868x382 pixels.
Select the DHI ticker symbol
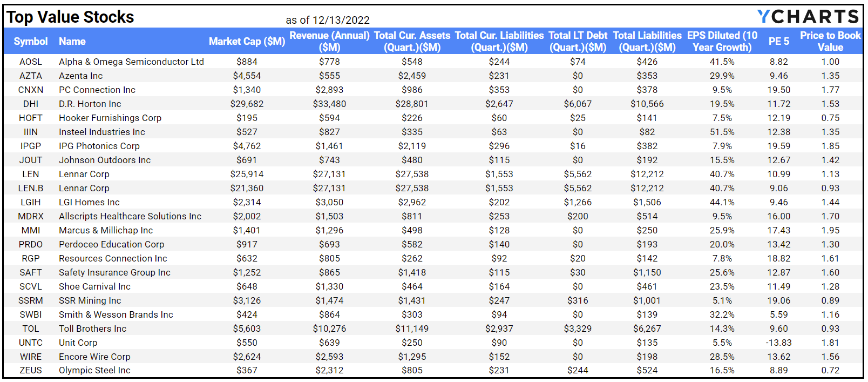click(31, 104)
